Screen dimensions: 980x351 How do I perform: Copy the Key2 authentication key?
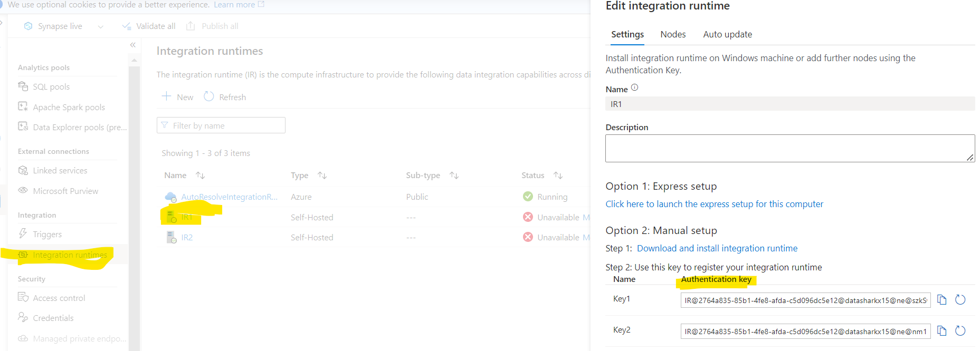942,331
